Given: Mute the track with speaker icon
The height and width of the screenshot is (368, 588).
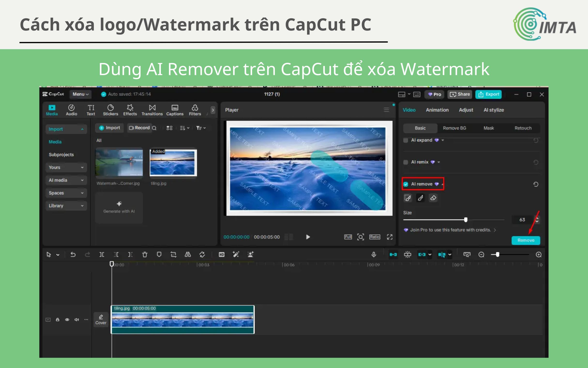Looking at the screenshot, I should point(76,320).
